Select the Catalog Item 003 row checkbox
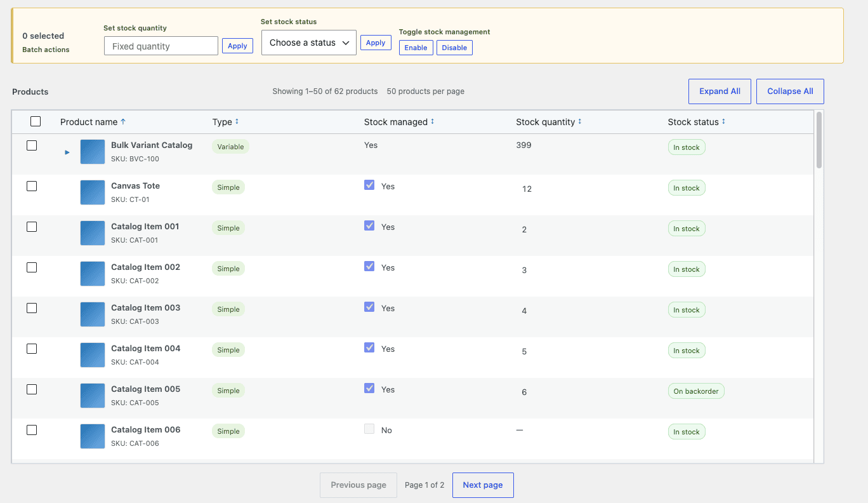The width and height of the screenshot is (868, 503). click(32, 308)
